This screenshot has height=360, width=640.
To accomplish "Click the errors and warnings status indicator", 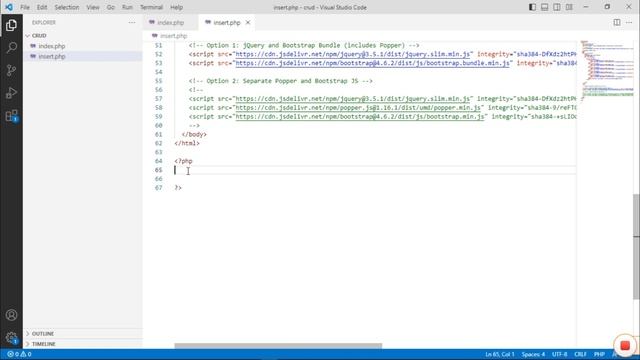I will (x=19, y=354).
